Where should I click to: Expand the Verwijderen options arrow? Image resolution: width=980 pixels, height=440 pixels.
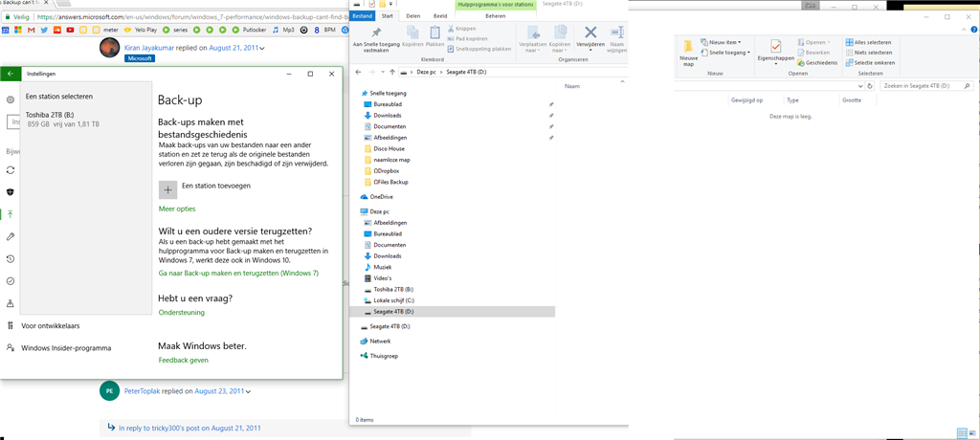(x=590, y=50)
